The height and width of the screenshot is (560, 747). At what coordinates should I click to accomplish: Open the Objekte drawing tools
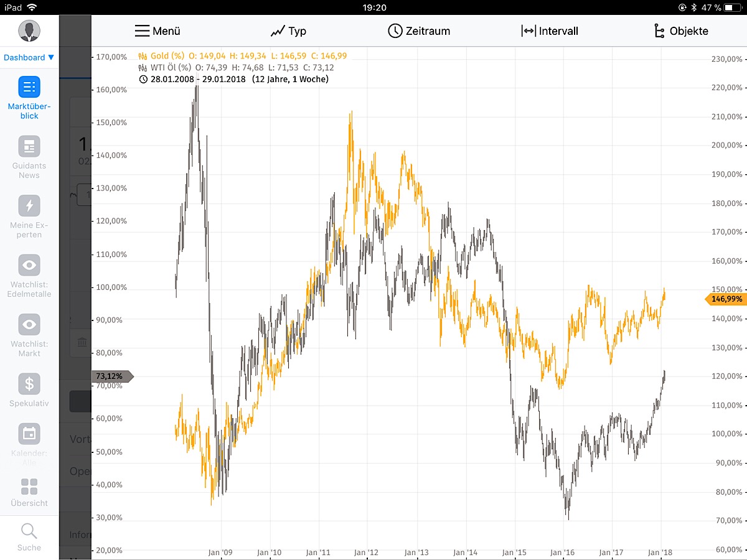(682, 30)
